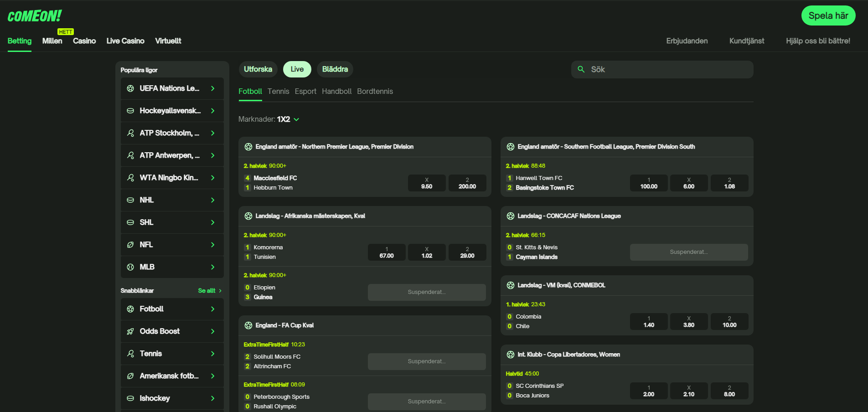
Task: Click the tennis icon beside ATP Stockholm
Action: (130, 133)
